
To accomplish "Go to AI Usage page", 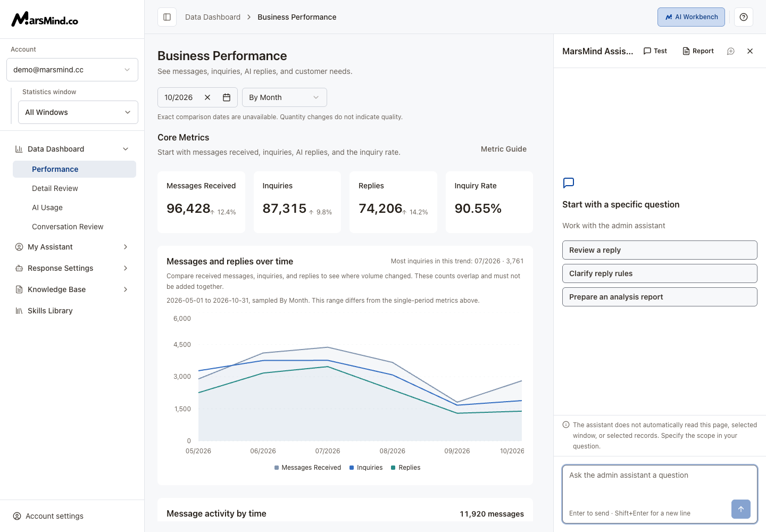I will tap(74, 207).
